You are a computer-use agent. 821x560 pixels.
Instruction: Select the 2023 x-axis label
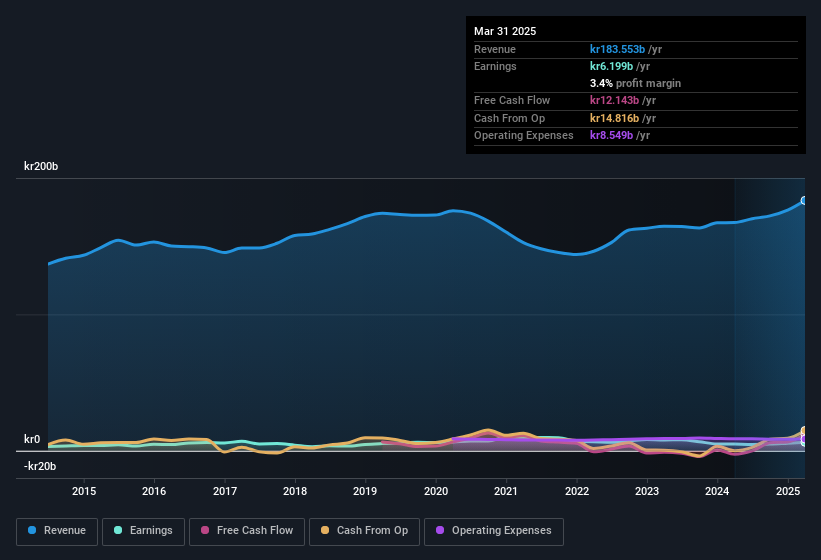647,491
